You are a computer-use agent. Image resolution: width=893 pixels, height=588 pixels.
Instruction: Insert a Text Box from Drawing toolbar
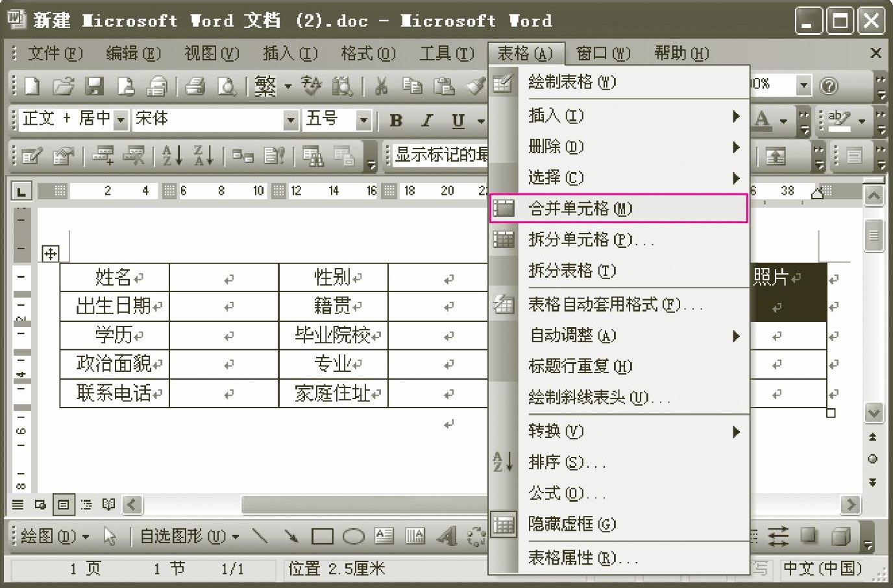click(x=384, y=536)
